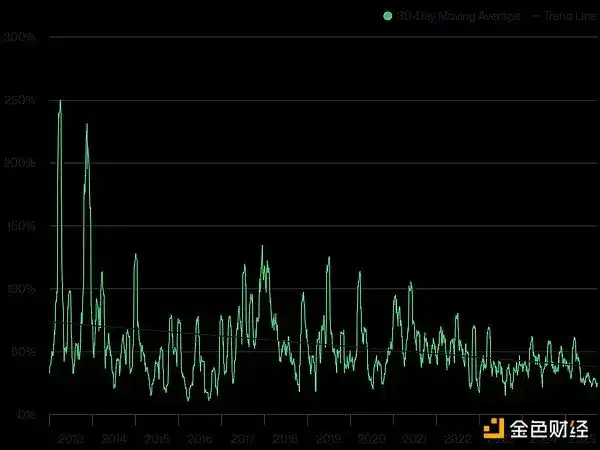Open the 金色财经 watermark text

coord(548,430)
